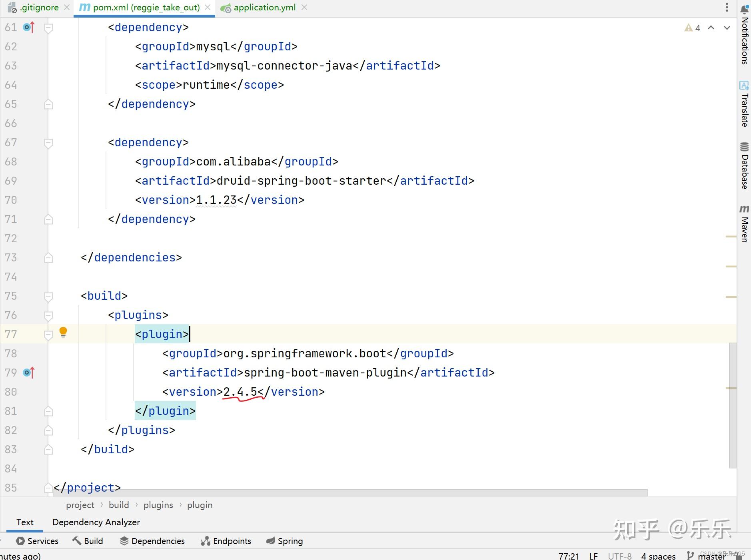Collapse the build section fold arrow
Viewport: 751px width, 560px height.
pyautogui.click(x=49, y=296)
